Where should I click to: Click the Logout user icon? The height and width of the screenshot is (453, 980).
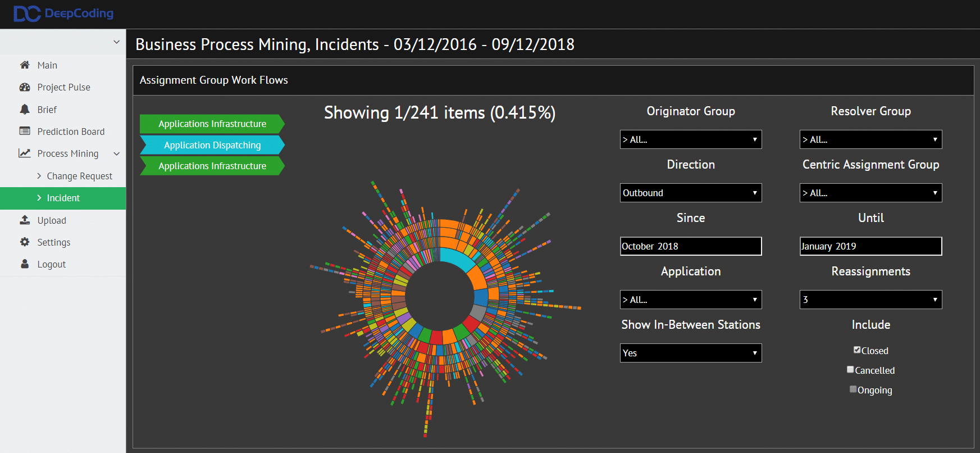25,264
